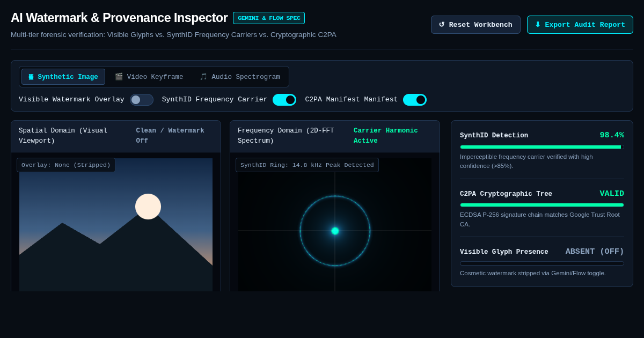This screenshot has width=644, height=338.
Task: Click the C2PA Cryptographic Tree label
Action: 506,194
